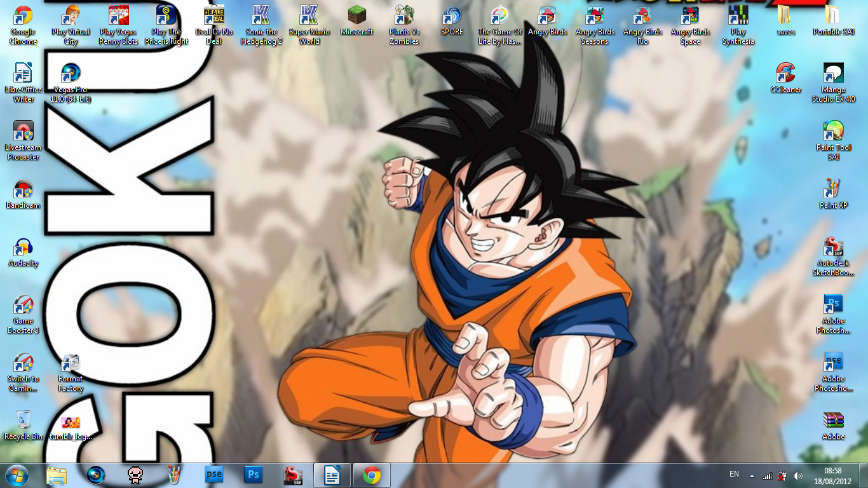Open the Windows Start menu

click(x=17, y=475)
